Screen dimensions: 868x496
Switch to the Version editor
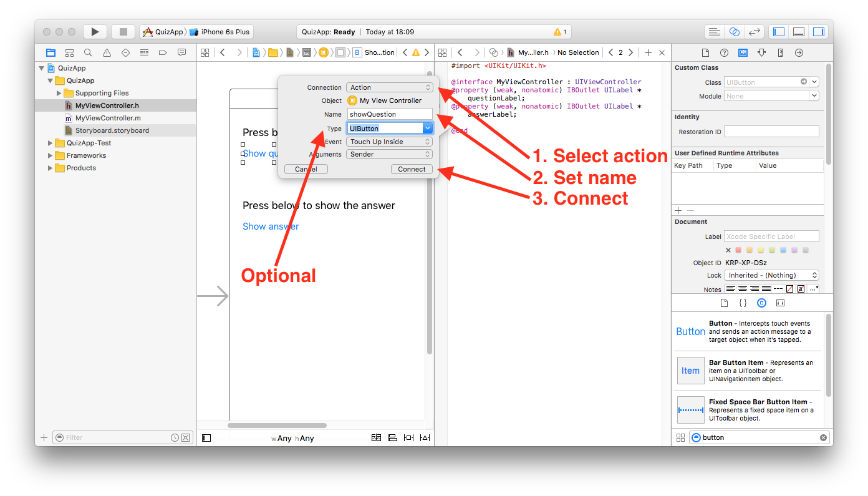point(755,32)
